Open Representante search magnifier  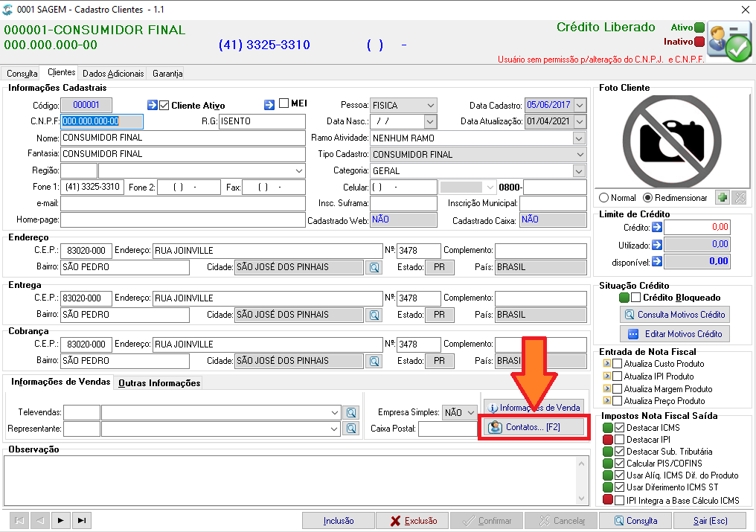[351, 429]
